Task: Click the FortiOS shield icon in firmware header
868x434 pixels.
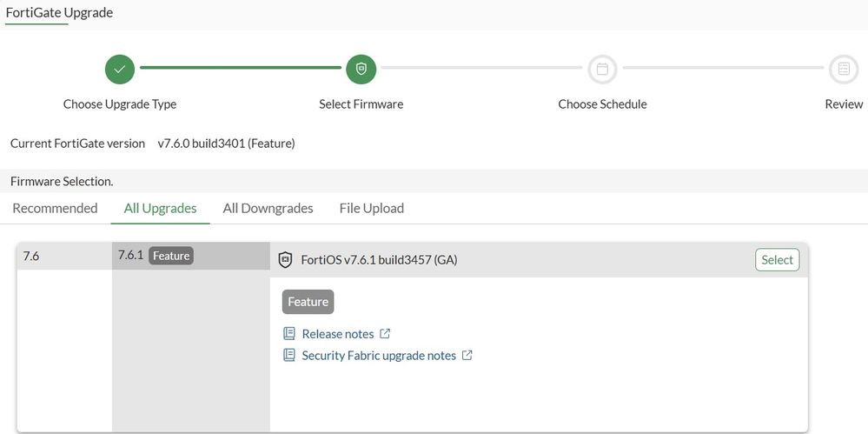Action: tap(285, 260)
